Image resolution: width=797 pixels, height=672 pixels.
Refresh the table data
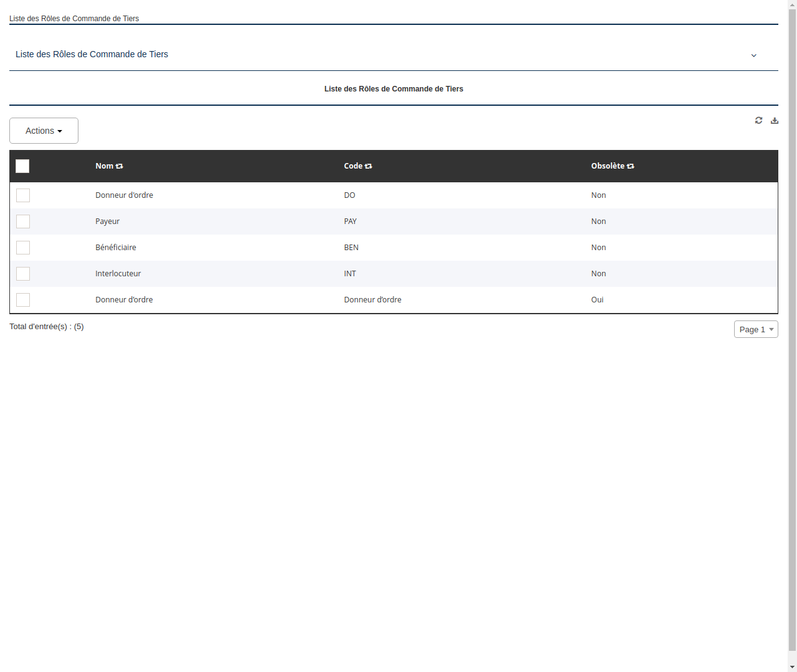pyautogui.click(x=758, y=120)
